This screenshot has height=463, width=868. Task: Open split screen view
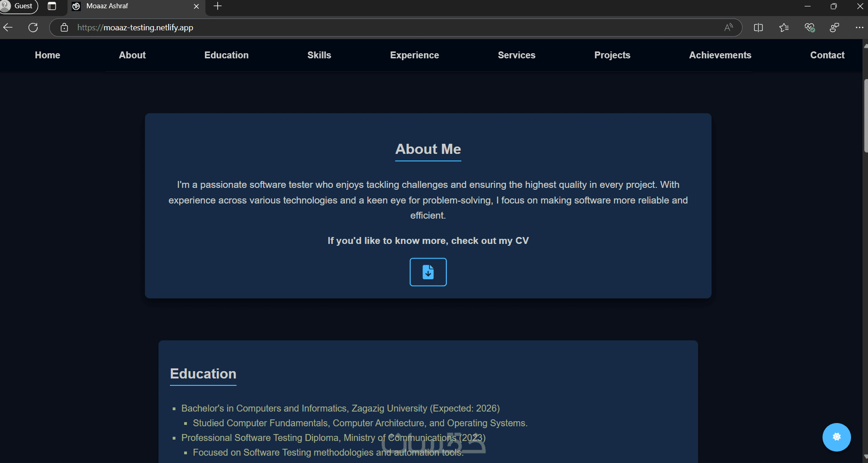pyautogui.click(x=758, y=28)
